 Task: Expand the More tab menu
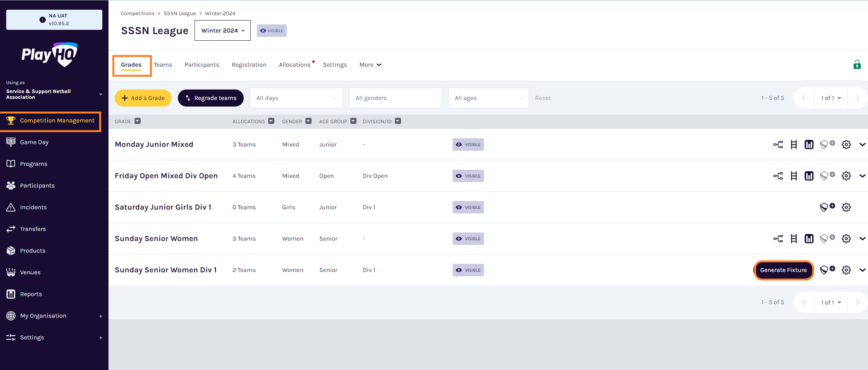pos(370,65)
